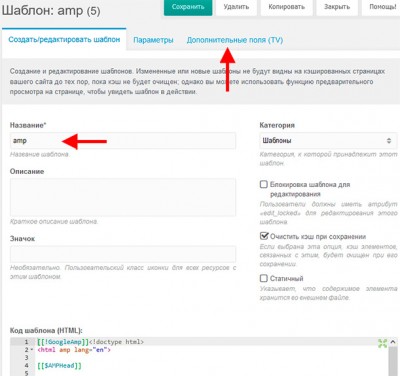
Task: Click the Закрыть button
Action: click(337, 7)
